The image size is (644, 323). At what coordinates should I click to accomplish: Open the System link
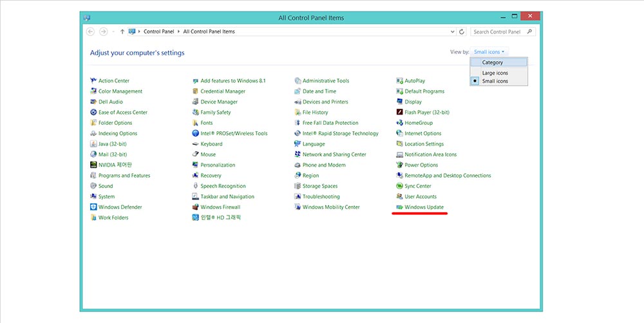pyautogui.click(x=106, y=197)
